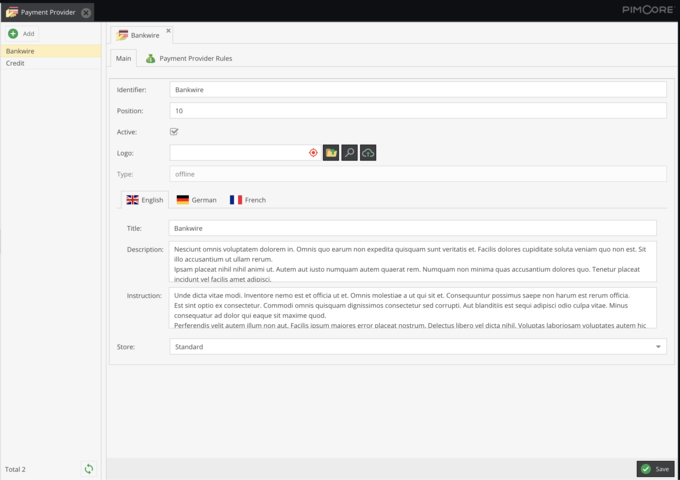
Task: Click the green refresh icon near Total 2
Action: (89, 469)
